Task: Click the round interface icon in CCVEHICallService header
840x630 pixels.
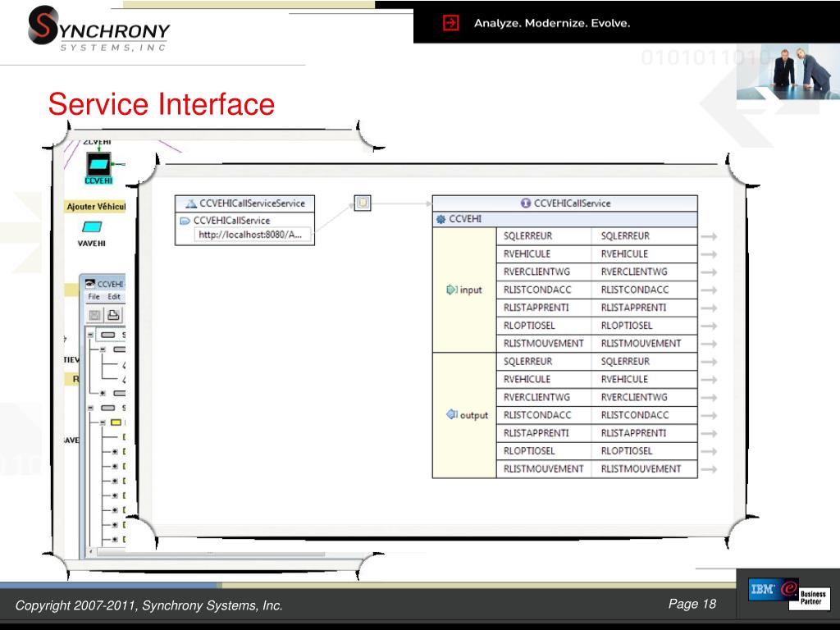Action: coord(526,203)
